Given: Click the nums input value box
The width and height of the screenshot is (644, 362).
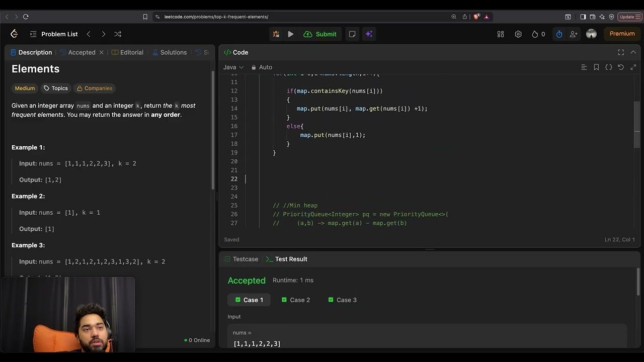Looking at the screenshot, I should [x=427, y=337].
